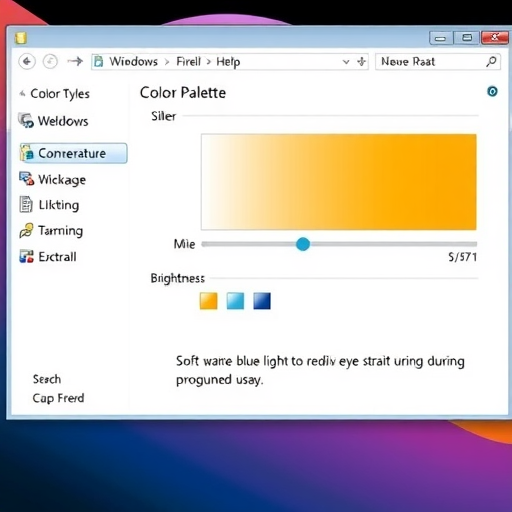This screenshot has height=512, width=512.
Task: Click the refresh icon in the address bar
Action: pyautogui.click(x=361, y=62)
